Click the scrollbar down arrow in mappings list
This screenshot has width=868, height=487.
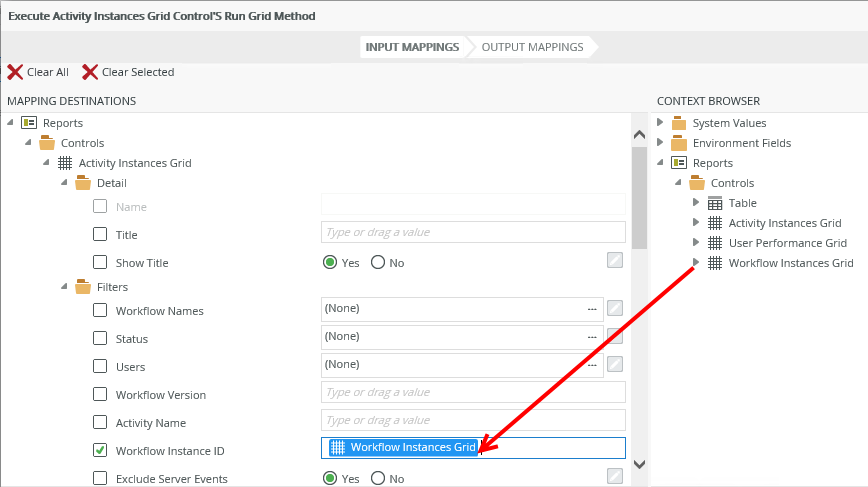click(x=640, y=465)
